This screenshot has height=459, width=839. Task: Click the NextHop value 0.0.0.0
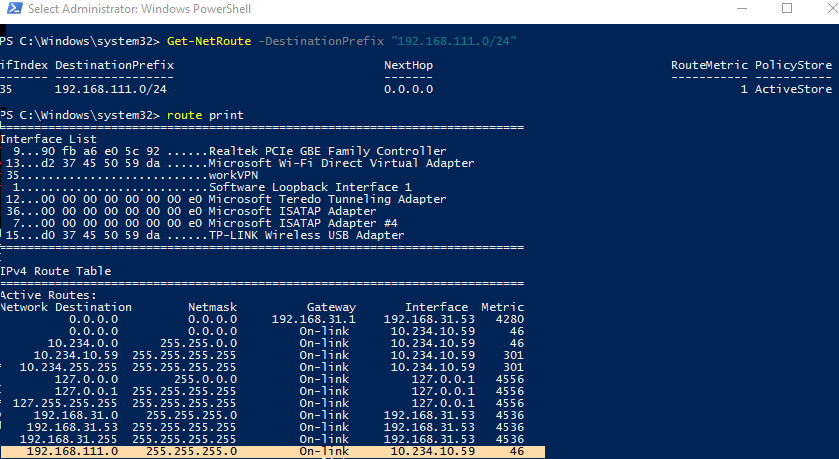coord(408,89)
